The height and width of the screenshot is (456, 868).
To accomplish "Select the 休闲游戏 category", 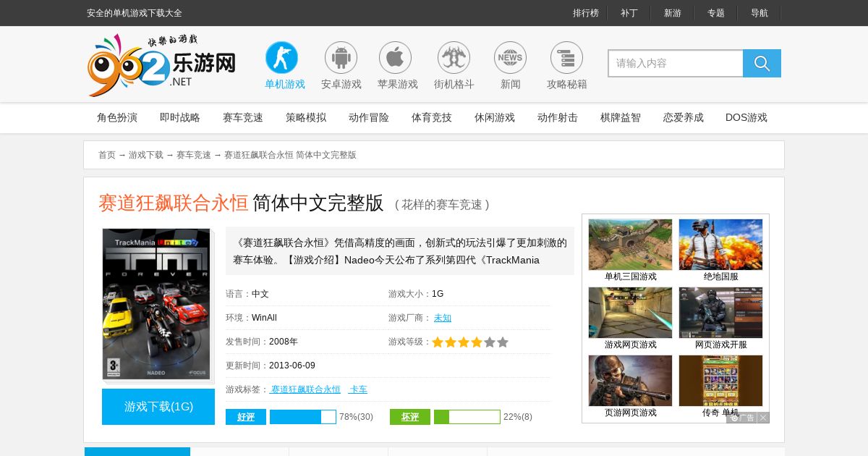I will [495, 117].
